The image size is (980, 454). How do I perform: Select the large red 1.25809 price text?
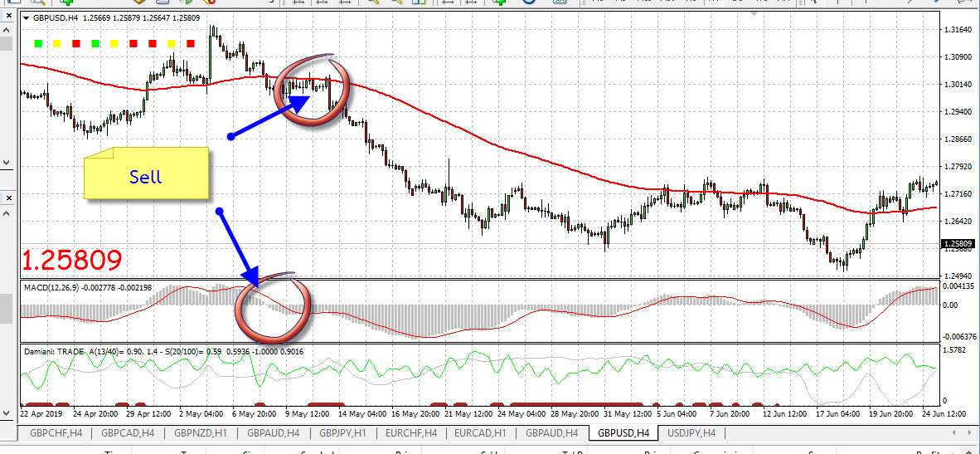(71, 261)
